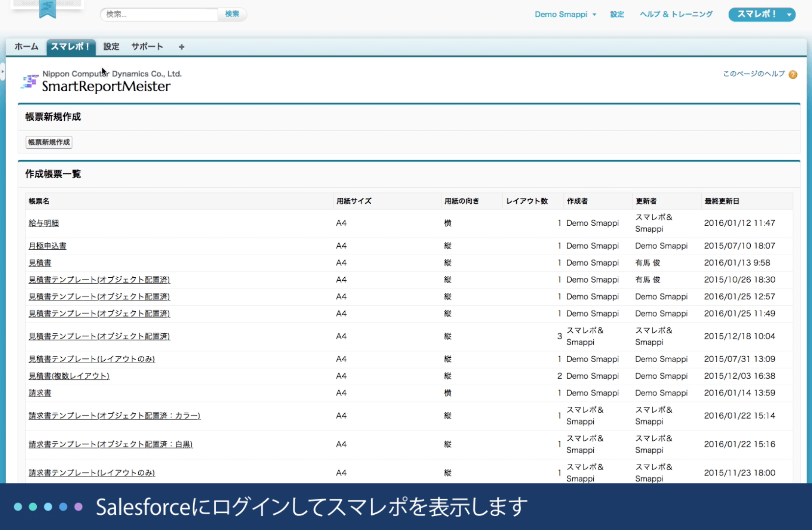Open the 設定 tab in the tab bar
This screenshot has height=530, width=812.
pyautogui.click(x=111, y=47)
